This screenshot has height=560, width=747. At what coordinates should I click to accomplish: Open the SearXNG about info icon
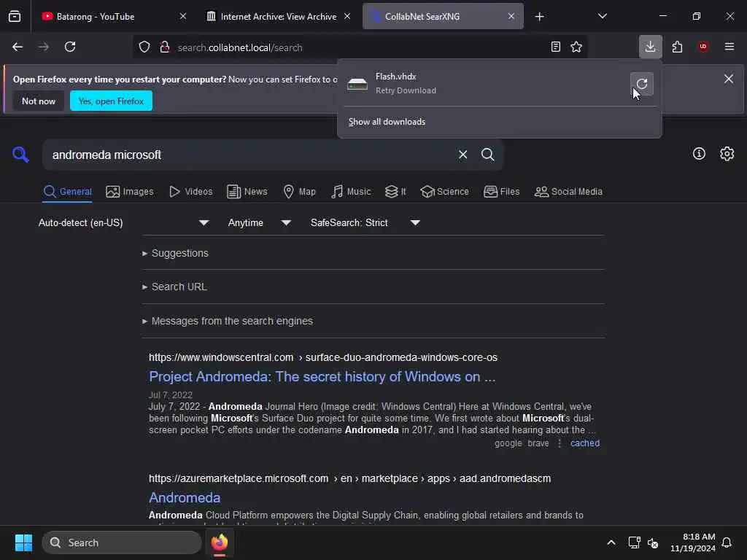tap(699, 153)
